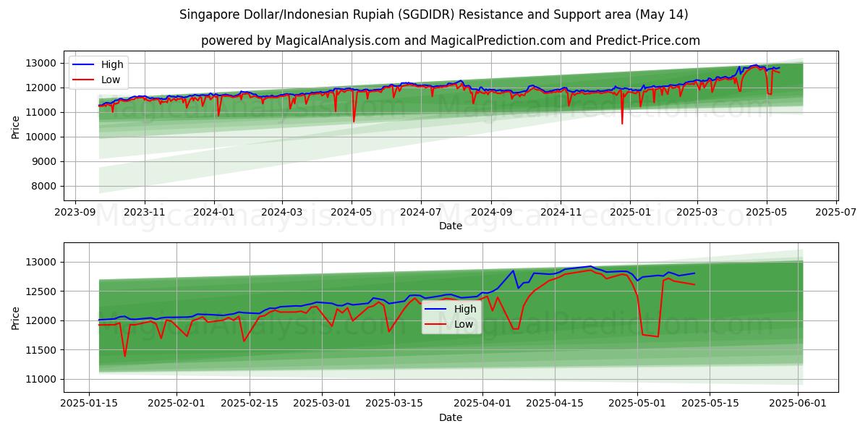Click the bottom chart 'Price' axis label
Viewport: 868px width, 434px height.
[x=16, y=318]
